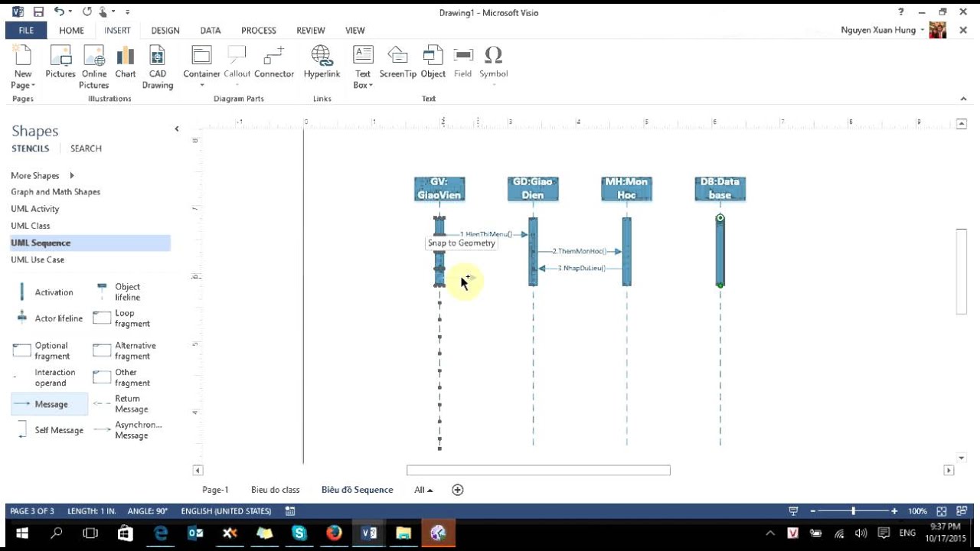
Task: Open Skype from the taskbar
Action: pos(299,533)
